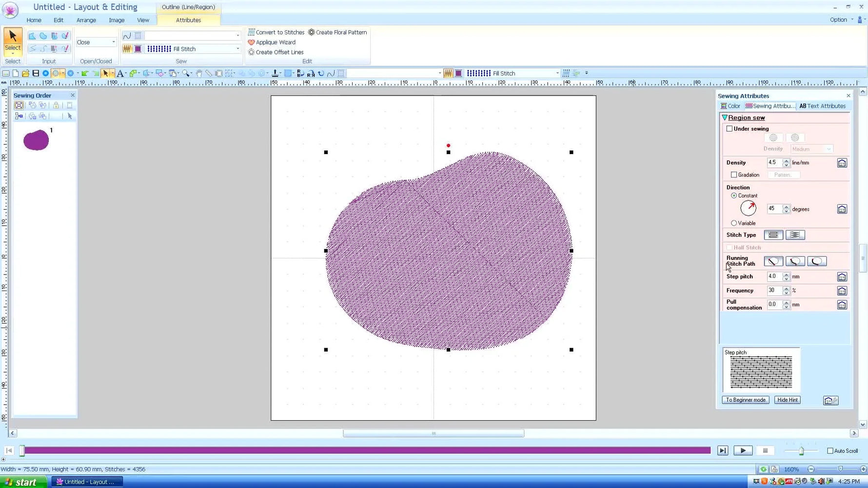Expand the Select tool dropdown arrow
The height and width of the screenshot is (488, 868).
(13, 53)
